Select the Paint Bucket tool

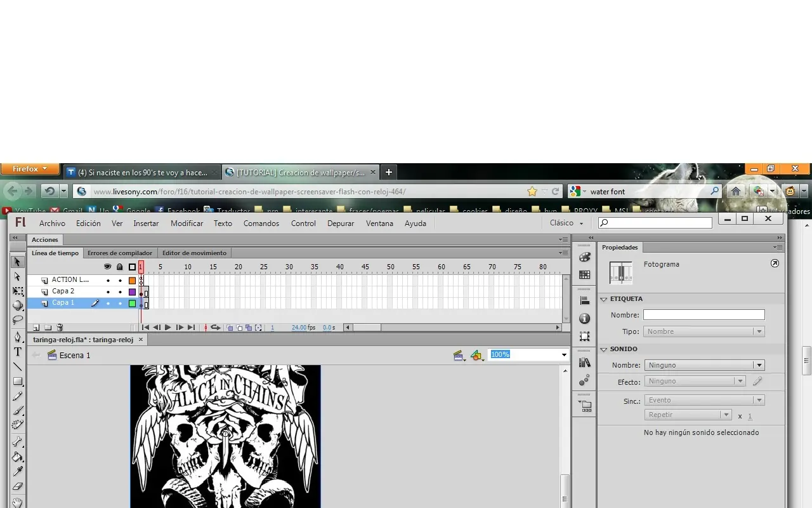pos(18,457)
